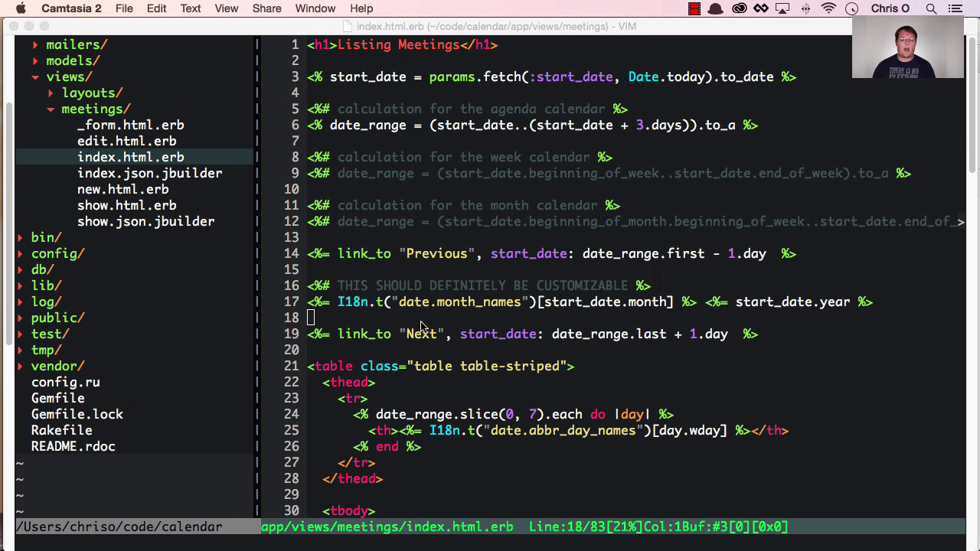This screenshot has height=551, width=980.
Task: Click the hat-shaped menu bar icon
Action: [715, 8]
